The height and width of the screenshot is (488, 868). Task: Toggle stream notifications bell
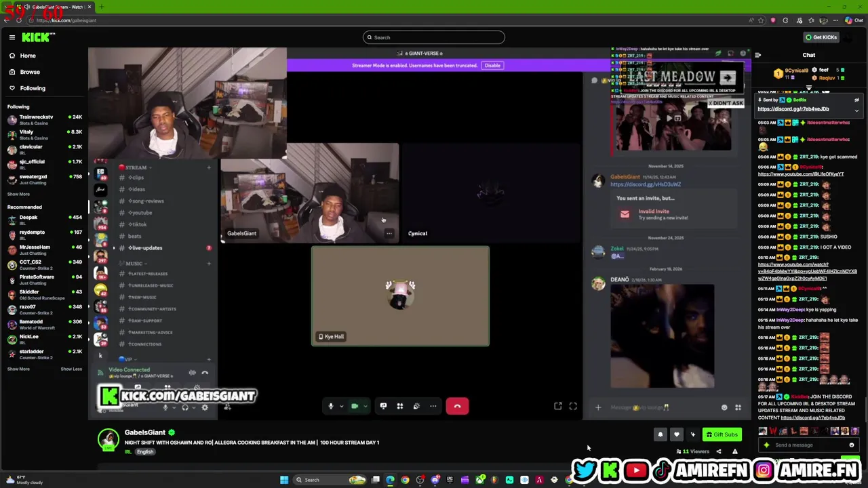[660, 434]
